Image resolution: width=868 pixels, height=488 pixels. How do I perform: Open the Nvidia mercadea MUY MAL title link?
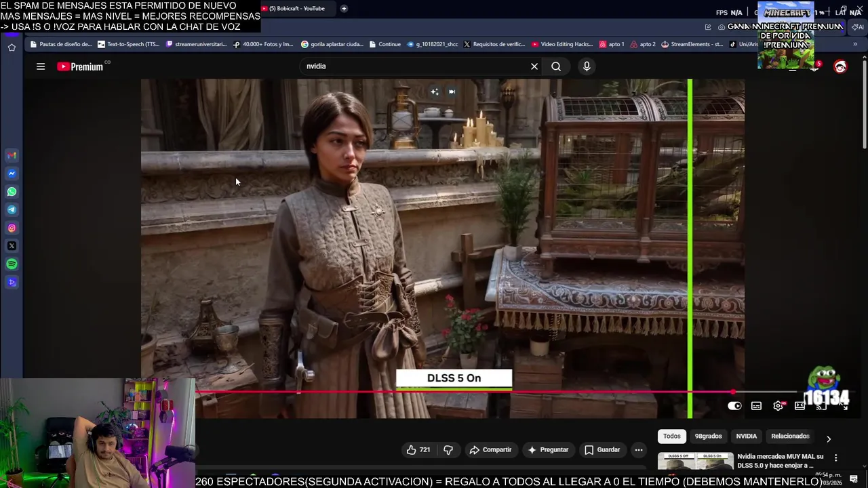[x=780, y=461]
